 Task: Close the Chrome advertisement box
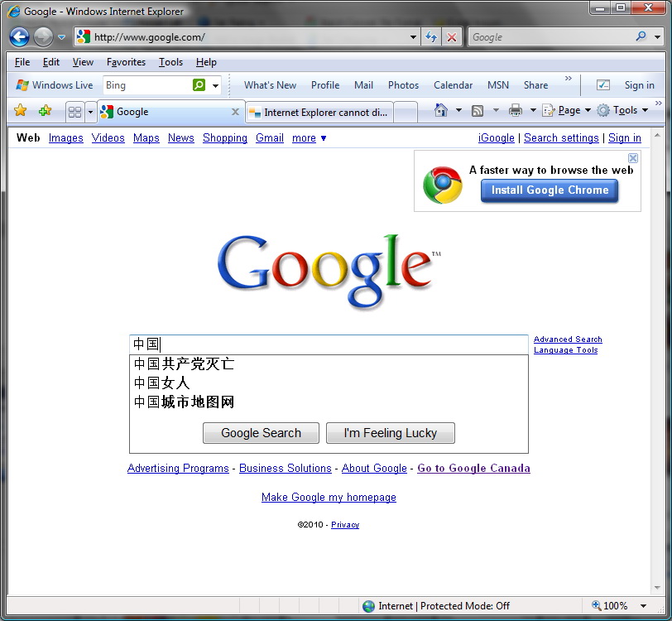tap(633, 158)
